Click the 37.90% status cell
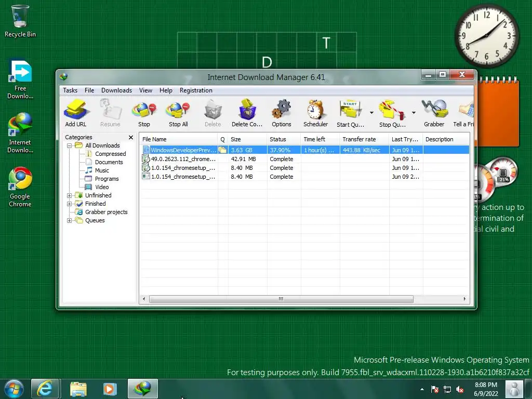 (280, 150)
